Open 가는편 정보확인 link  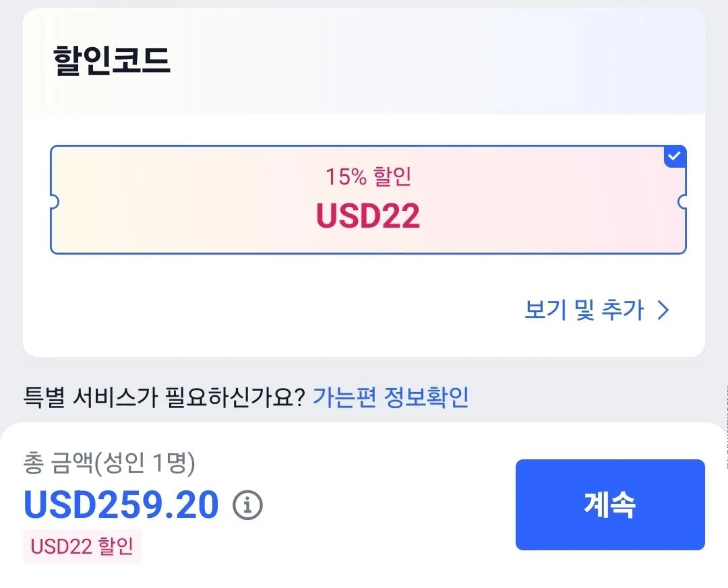(x=392, y=397)
